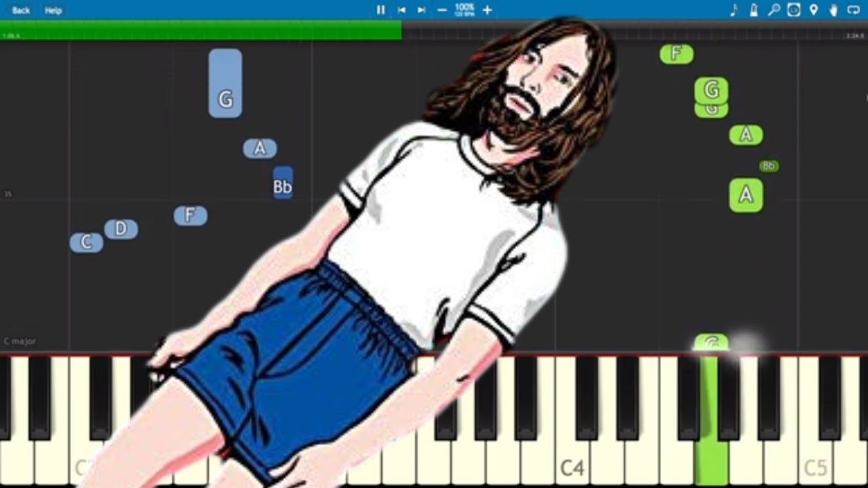Decrease tempo with minus button
The height and width of the screenshot is (488, 868).
[x=442, y=10]
